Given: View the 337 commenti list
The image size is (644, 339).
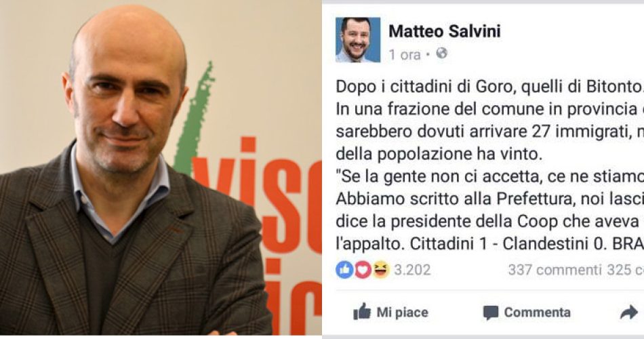Looking at the screenshot, I should tap(555, 270).
